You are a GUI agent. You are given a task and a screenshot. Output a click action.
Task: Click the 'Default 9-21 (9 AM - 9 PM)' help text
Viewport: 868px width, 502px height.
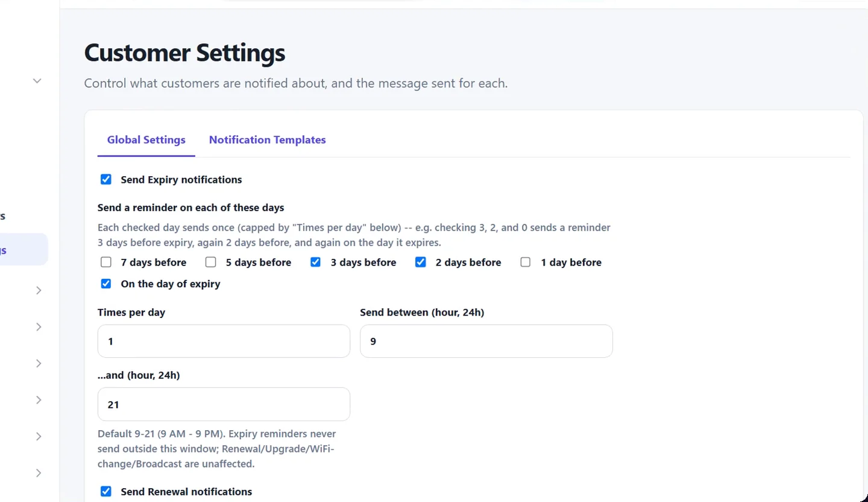(217, 449)
